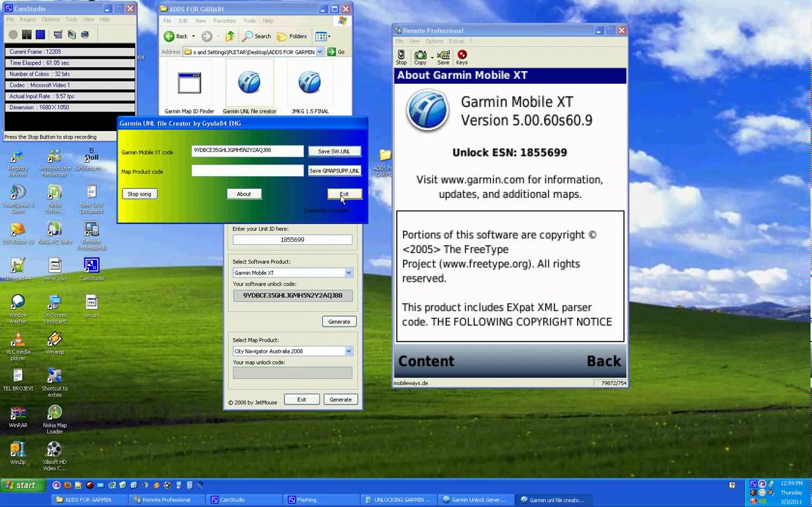The image size is (812, 507).
Task: Click the empty Map Product code field
Action: [248, 170]
